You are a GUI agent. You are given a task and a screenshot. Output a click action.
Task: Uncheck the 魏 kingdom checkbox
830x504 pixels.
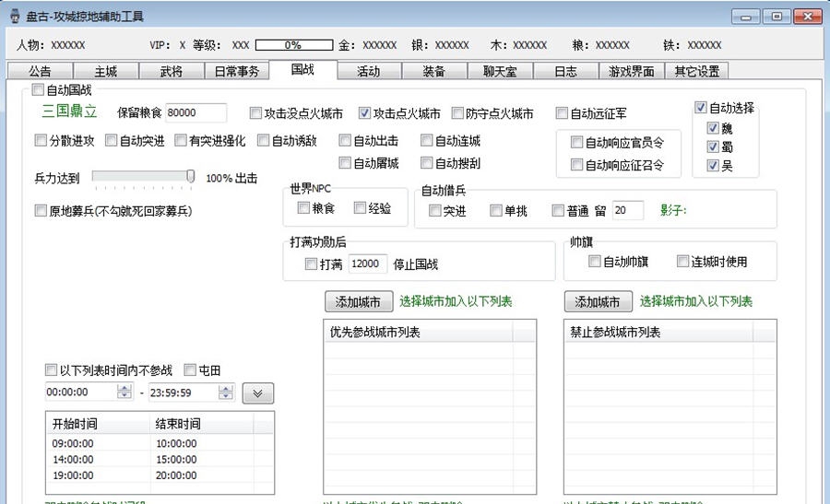(x=712, y=129)
